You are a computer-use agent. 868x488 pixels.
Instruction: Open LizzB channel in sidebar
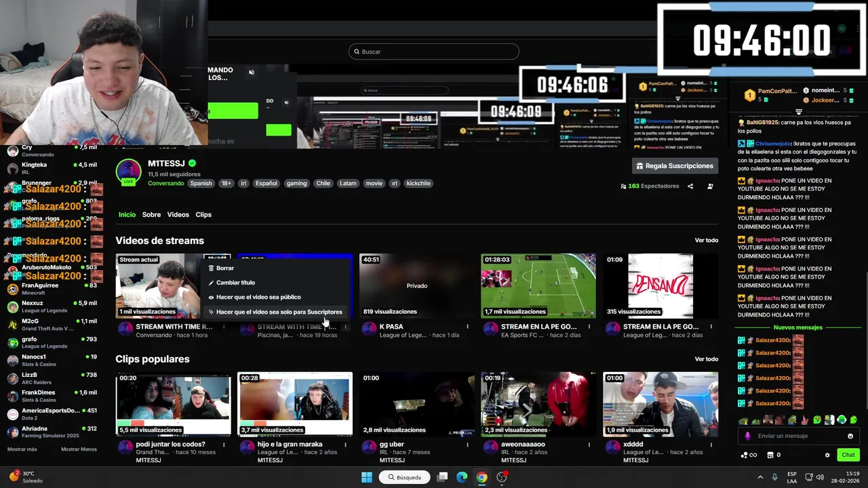tap(52, 378)
